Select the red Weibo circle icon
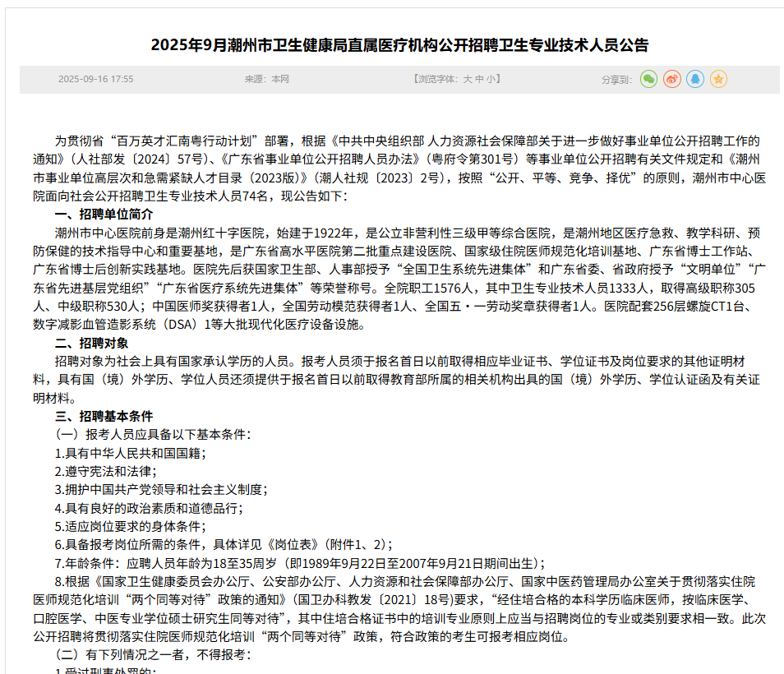The width and height of the screenshot is (784, 674). pos(673,79)
